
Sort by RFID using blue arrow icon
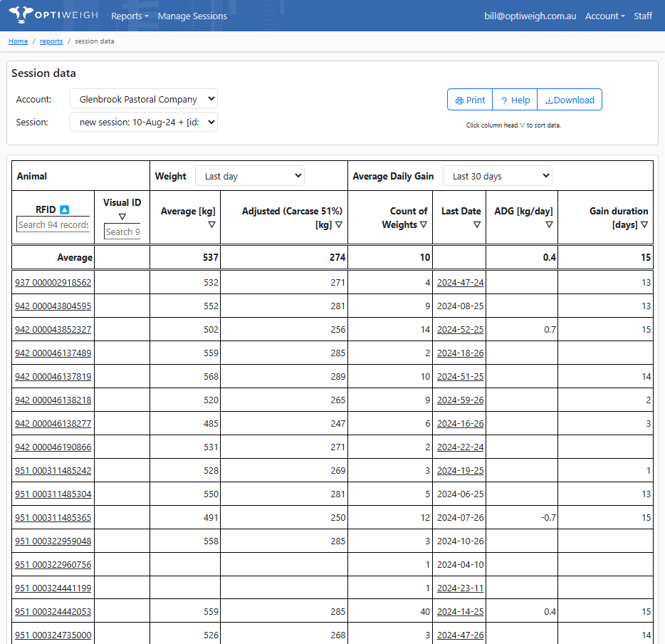64,209
